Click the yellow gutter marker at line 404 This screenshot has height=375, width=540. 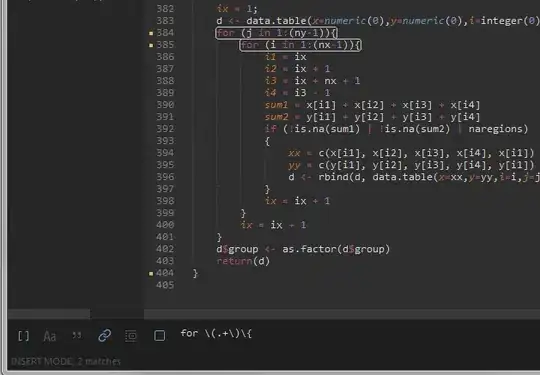point(151,274)
